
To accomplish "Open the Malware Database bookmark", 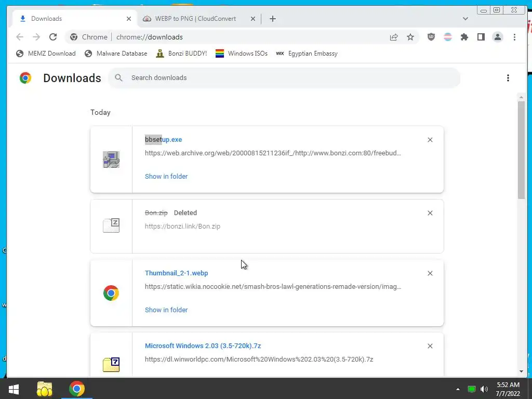I will coord(116,54).
